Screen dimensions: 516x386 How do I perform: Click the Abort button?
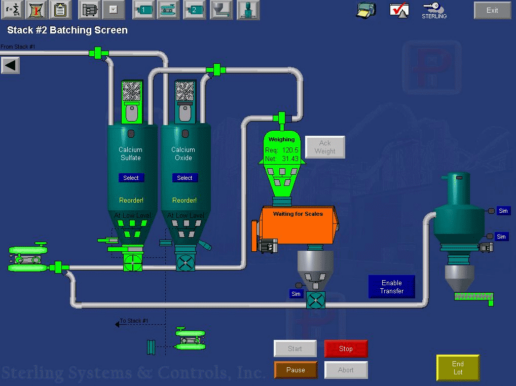tap(346, 370)
